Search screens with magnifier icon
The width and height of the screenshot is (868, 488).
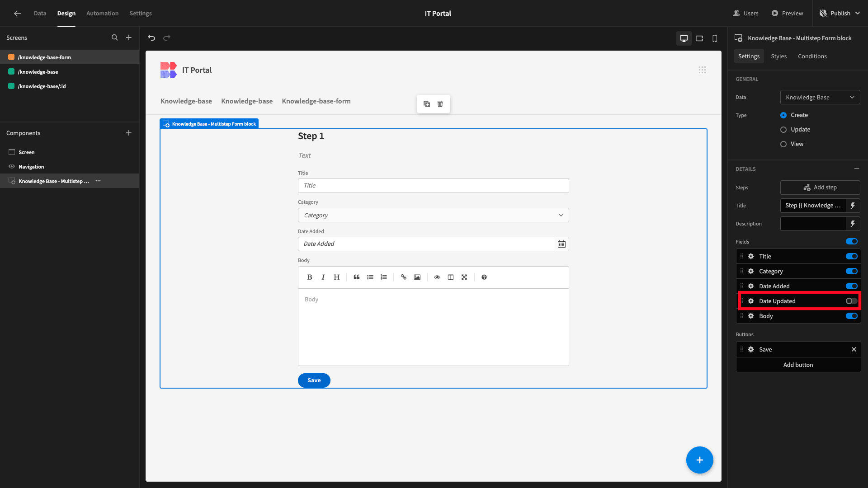point(115,38)
